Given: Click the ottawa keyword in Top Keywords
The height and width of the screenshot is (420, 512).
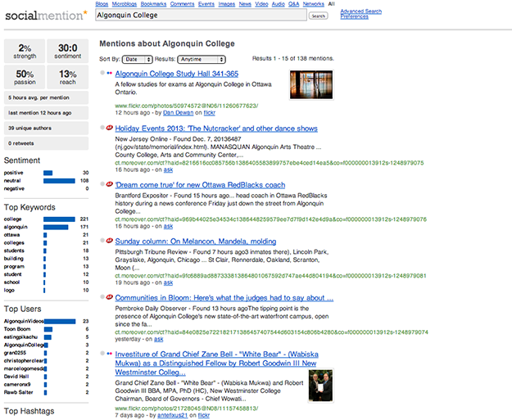Looking at the screenshot, I should [x=11, y=235].
